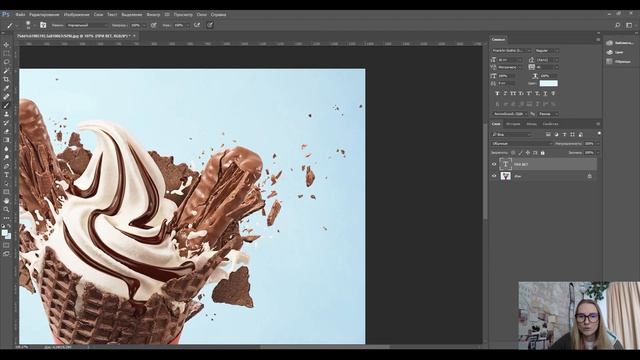
Task: Toggle Faux Italic in Character panel
Action: coord(505,93)
